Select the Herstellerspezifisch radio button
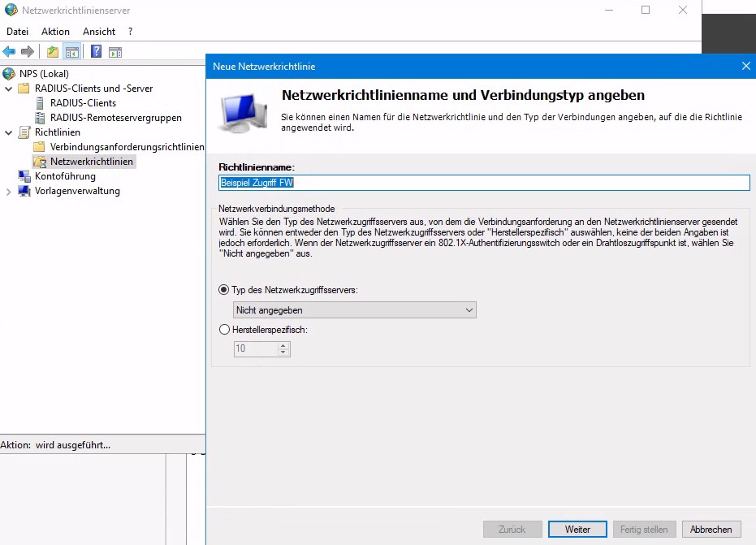756x545 pixels. [224, 330]
